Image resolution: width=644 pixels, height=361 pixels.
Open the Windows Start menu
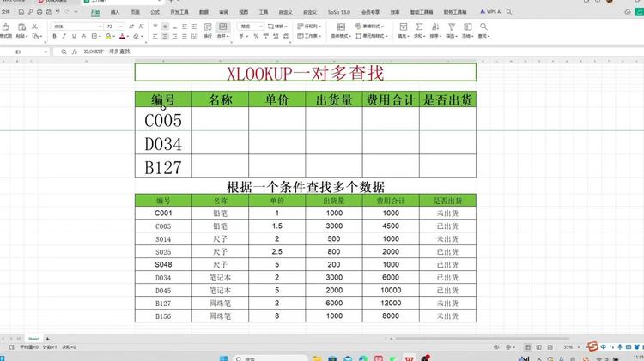pos(223,358)
